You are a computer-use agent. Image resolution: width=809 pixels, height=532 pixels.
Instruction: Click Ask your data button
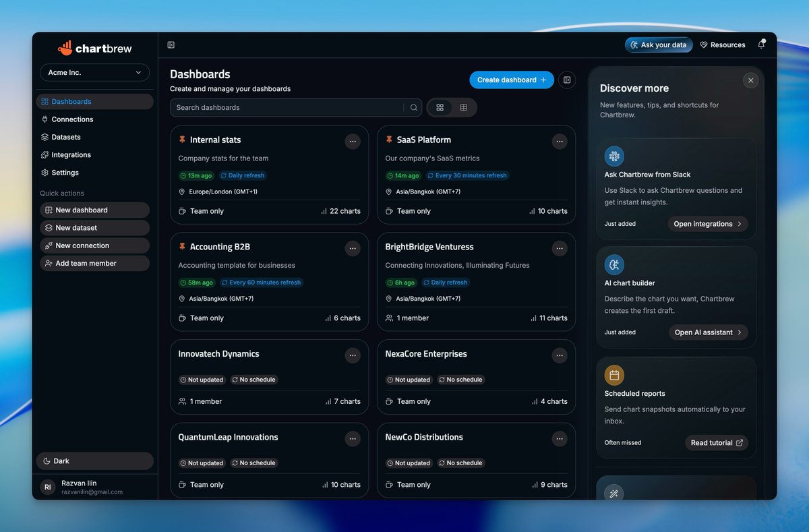click(659, 45)
